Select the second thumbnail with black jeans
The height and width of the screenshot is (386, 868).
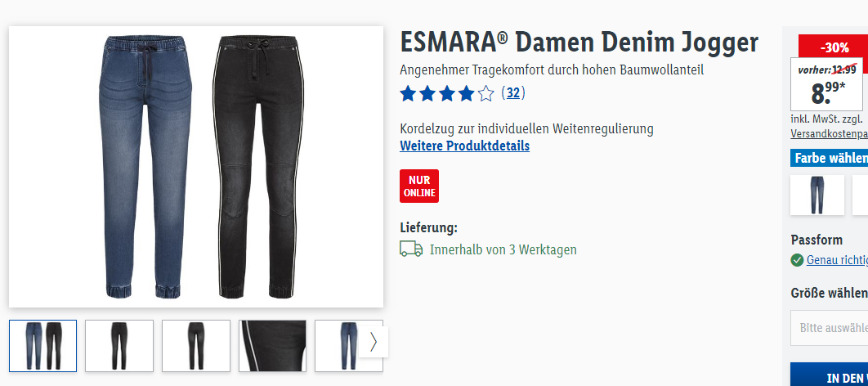tap(119, 346)
